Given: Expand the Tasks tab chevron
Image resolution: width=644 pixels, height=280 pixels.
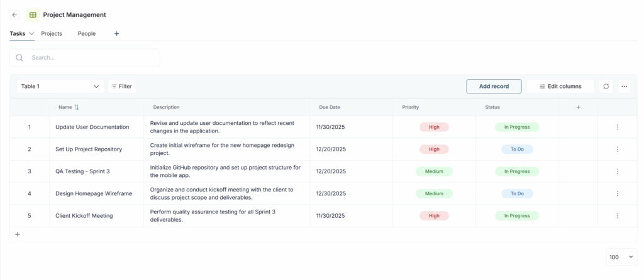Looking at the screenshot, I should (31, 34).
